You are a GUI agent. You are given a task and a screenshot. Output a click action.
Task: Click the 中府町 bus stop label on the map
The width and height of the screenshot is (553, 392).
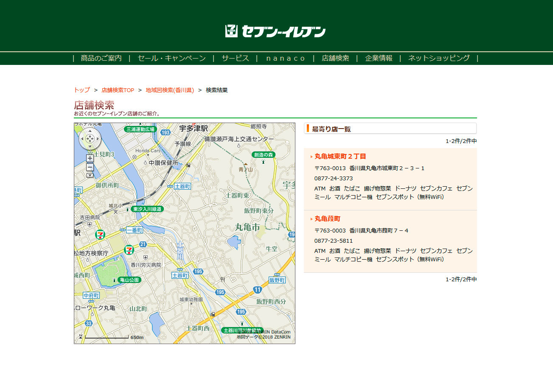[x=91, y=295]
